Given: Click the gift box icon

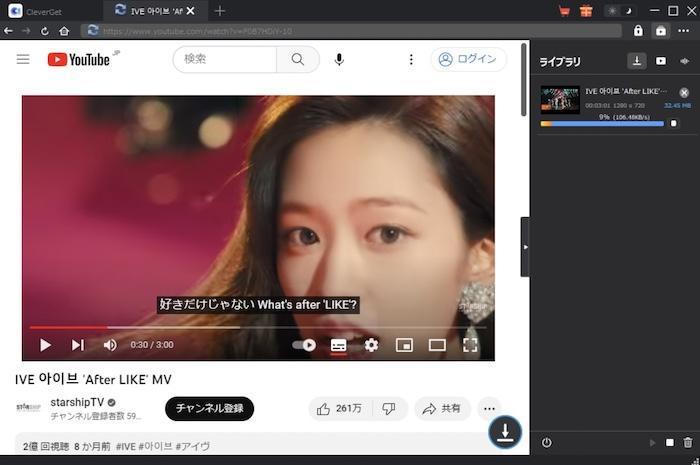Looking at the screenshot, I should pyautogui.click(x=586, y=11).
